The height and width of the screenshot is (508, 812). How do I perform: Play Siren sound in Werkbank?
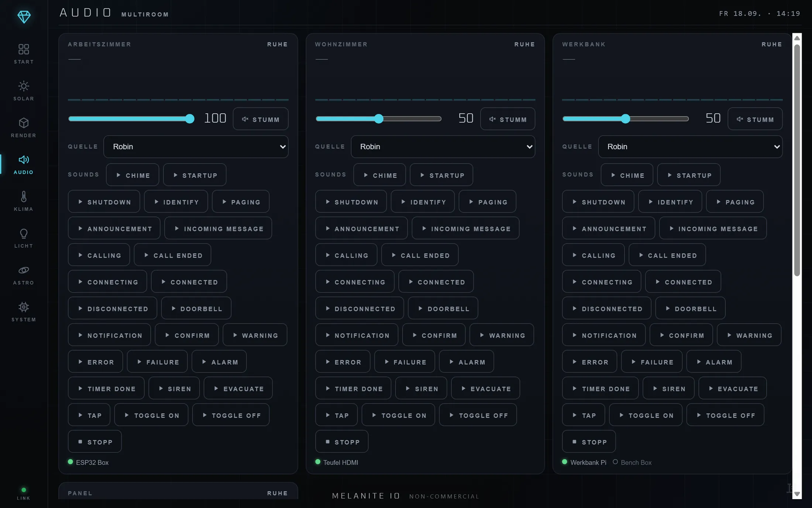coord(668,388)
